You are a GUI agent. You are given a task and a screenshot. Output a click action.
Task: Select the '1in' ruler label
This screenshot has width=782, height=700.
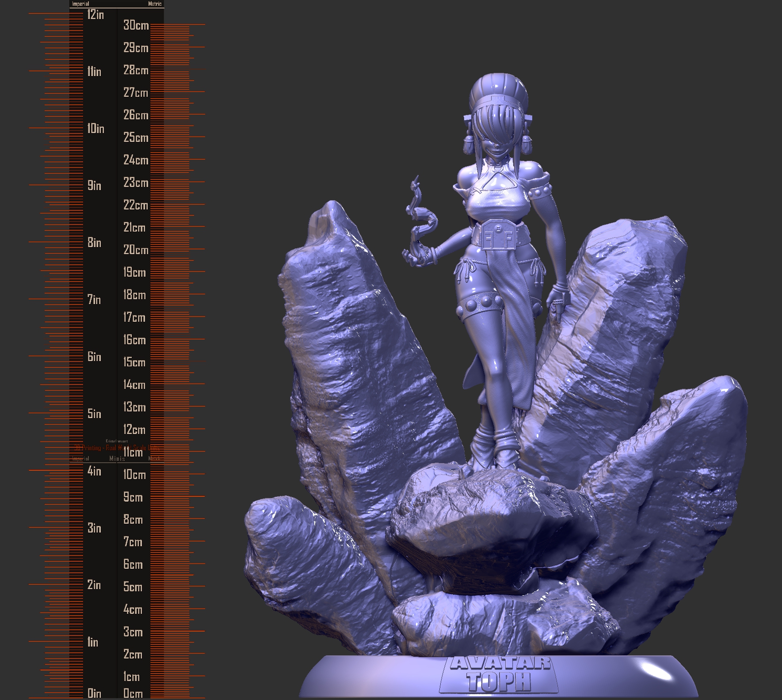click(x=93, y=642)
